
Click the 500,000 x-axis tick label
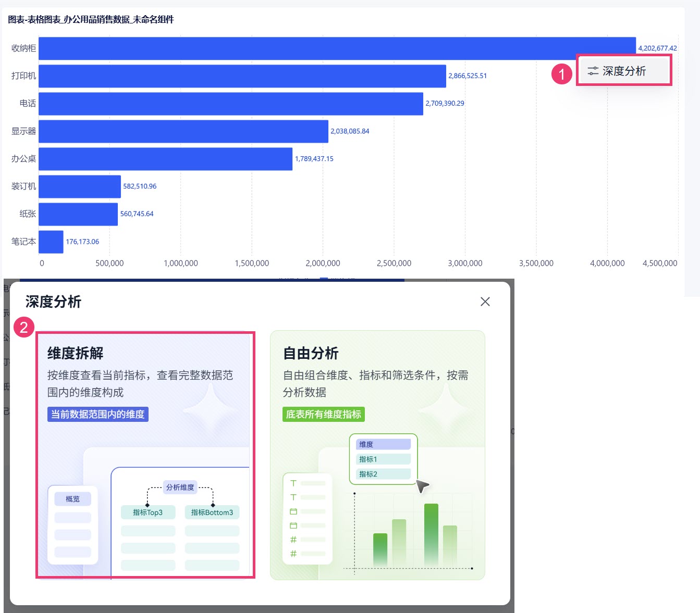click(109, 264)
